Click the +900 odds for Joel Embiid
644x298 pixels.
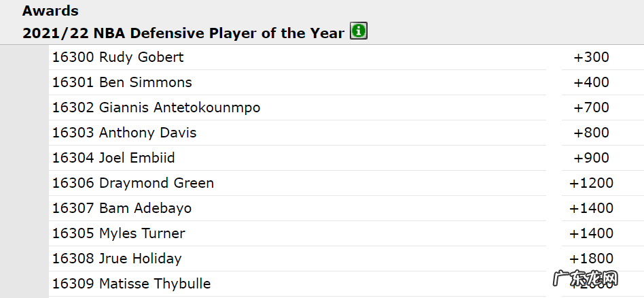(x=591, y=158)
